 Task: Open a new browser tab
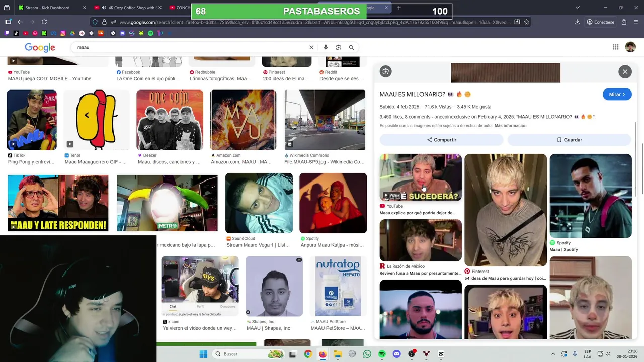pos(398,8)
